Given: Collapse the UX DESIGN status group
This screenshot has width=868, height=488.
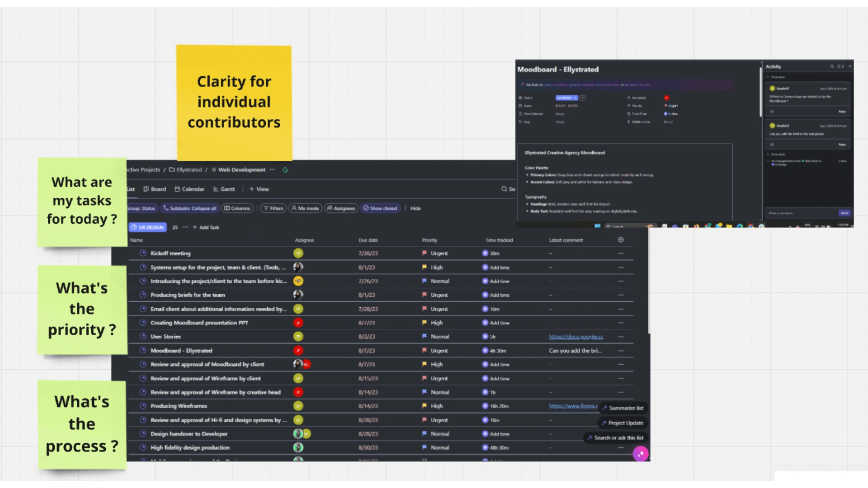Looking at the screenshot, I should [147, 227].
